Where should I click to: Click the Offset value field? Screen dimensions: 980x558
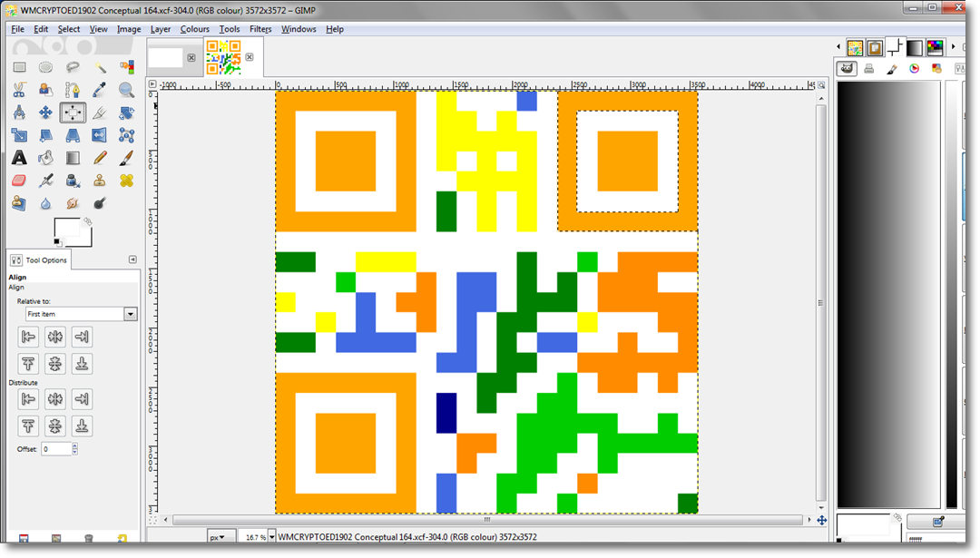pyautogui.click(x=56, y=448)
